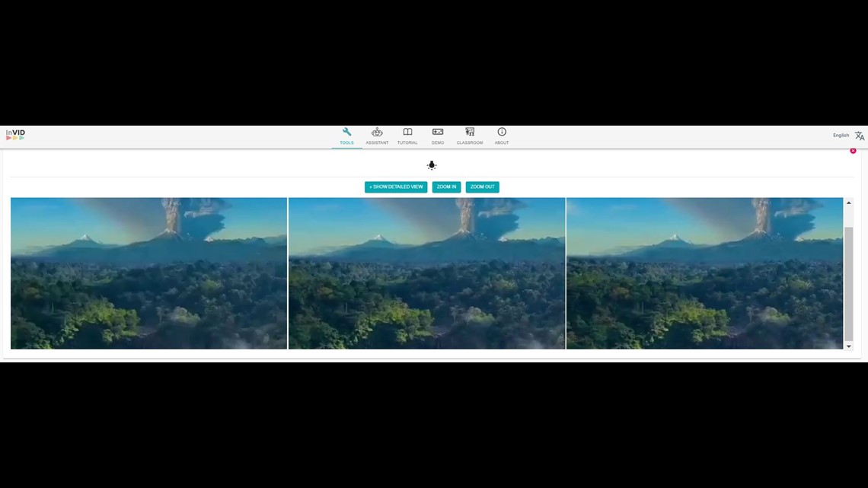Image resolution: width=868 pixels, height=488 pixels.
Task: Select the middle volcano keyframe thumbnail
Action: click(x=426, y=273)
